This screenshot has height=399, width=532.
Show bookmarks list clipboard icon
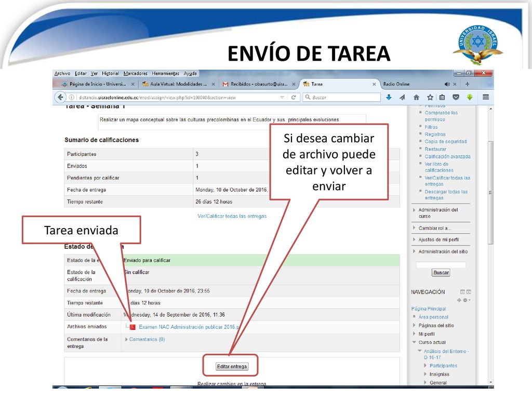tap(442, 97)
